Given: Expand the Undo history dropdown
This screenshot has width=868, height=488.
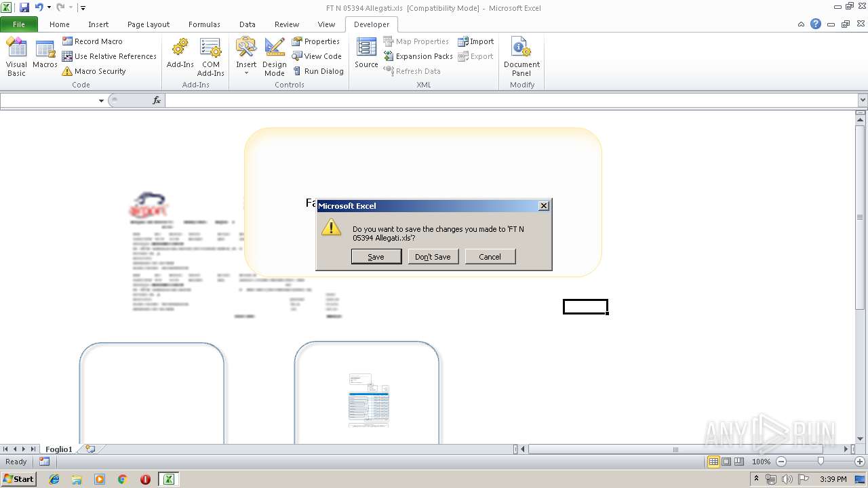Looking at the screenshot, I should click(49, 7).
